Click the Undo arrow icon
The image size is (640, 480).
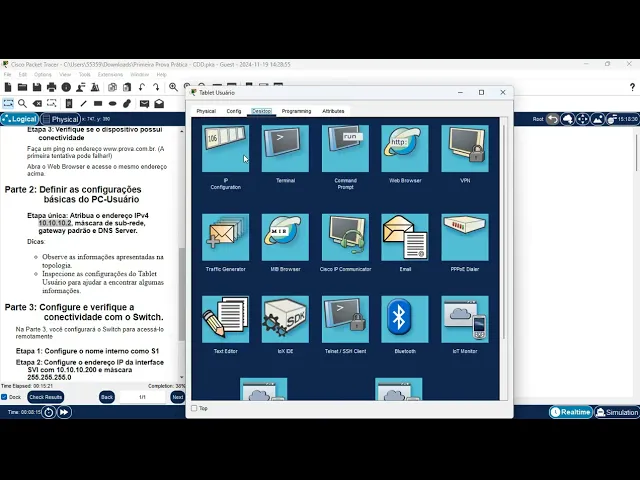coord(142,87)
